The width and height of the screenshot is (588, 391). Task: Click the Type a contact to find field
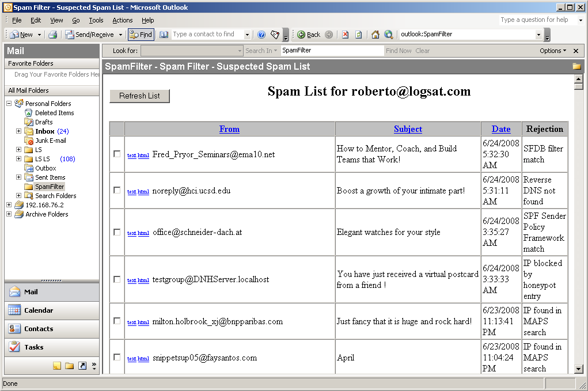tap(208, 35)
